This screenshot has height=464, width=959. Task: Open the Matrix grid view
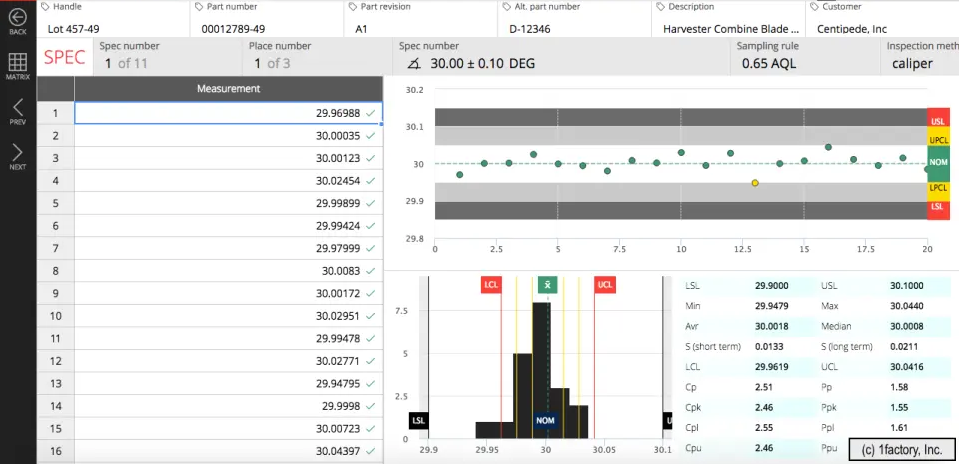click(18, 63)
